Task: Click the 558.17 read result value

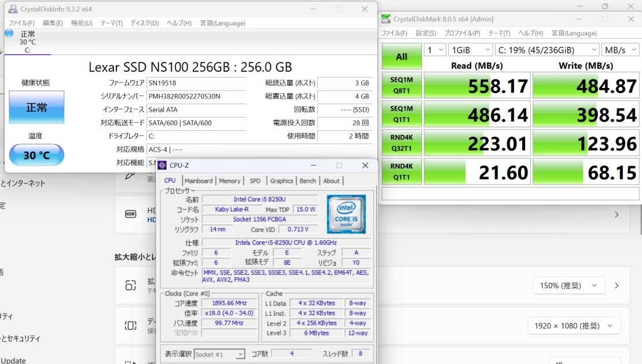Action: pos(477,85)
